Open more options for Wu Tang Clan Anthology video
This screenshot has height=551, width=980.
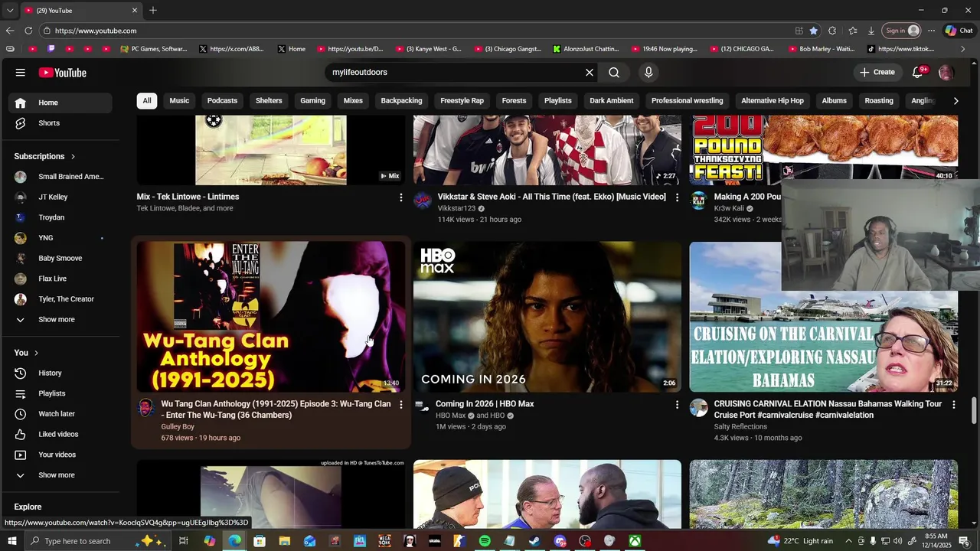tap(400, 404)
